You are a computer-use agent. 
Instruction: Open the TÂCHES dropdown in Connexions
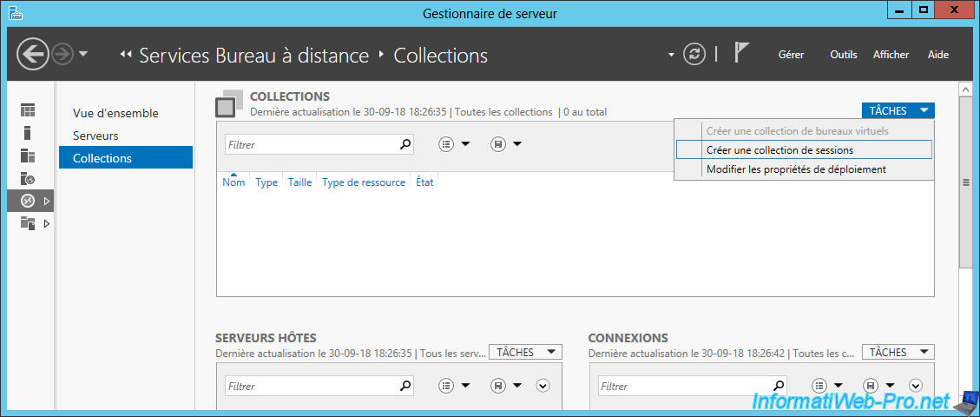click(898, 352)
